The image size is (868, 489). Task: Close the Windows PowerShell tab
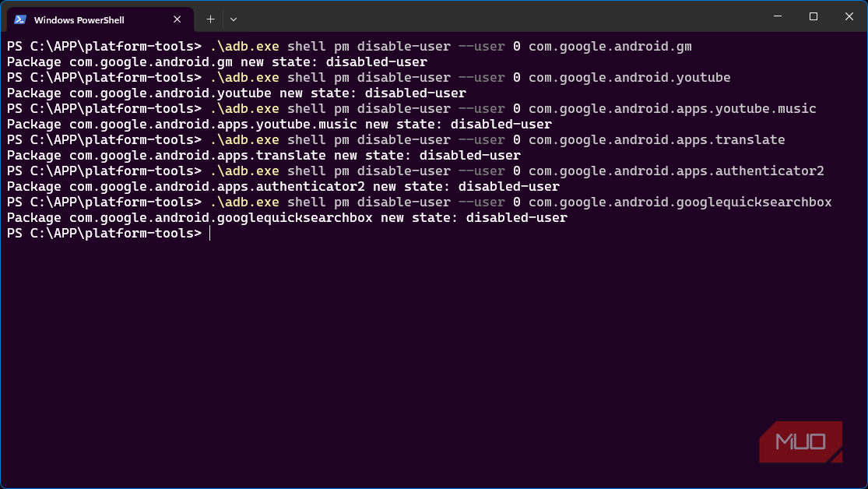[177, 19]
